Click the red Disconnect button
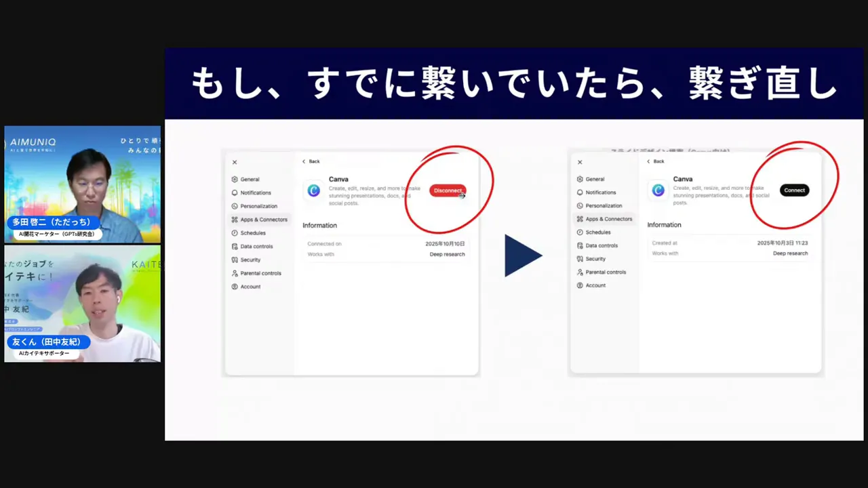This screenshot has height=488, width=868. [x=448, y=190]
